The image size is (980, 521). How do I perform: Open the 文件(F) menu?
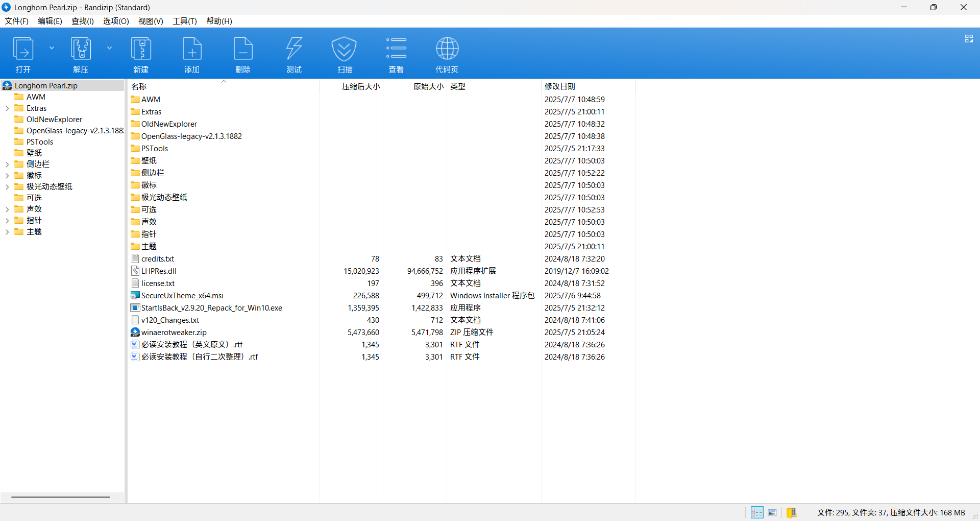[16, 21]
